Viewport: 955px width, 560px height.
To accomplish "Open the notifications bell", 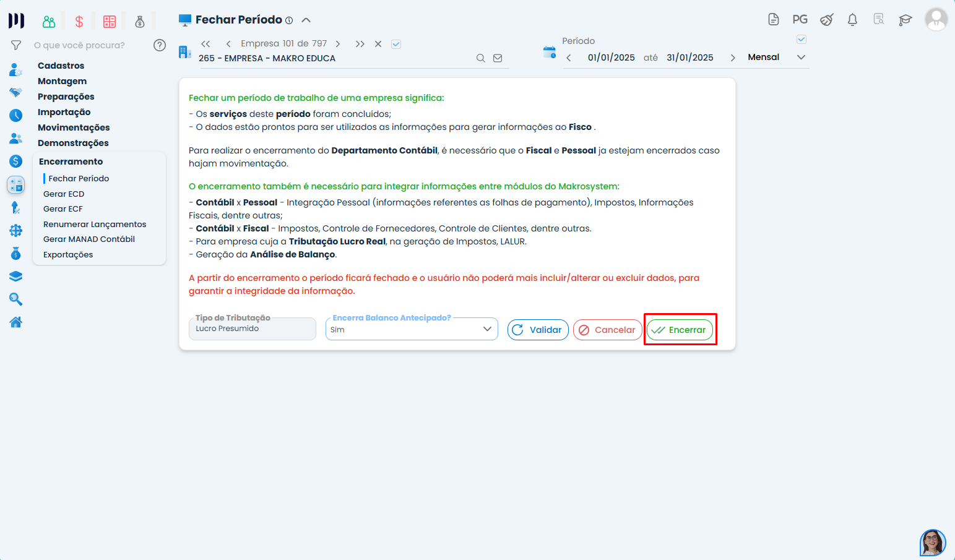I will [x=853, y=20].
